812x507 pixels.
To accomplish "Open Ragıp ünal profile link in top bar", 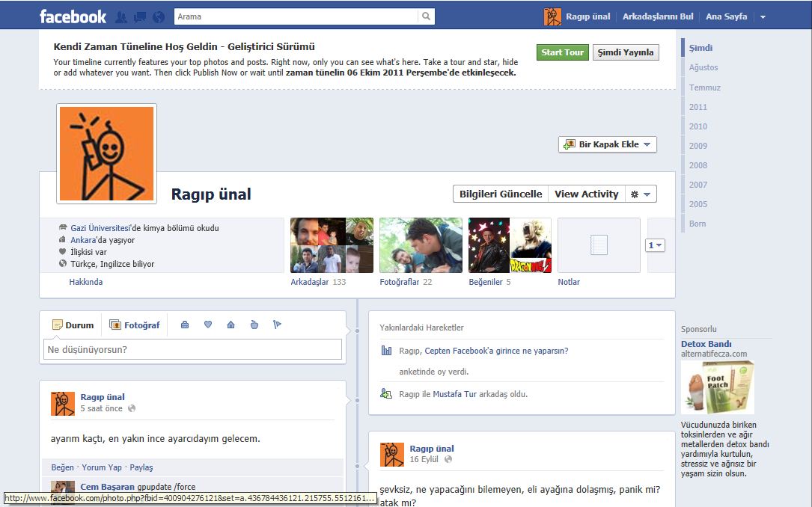I will (x=587, y=16).
